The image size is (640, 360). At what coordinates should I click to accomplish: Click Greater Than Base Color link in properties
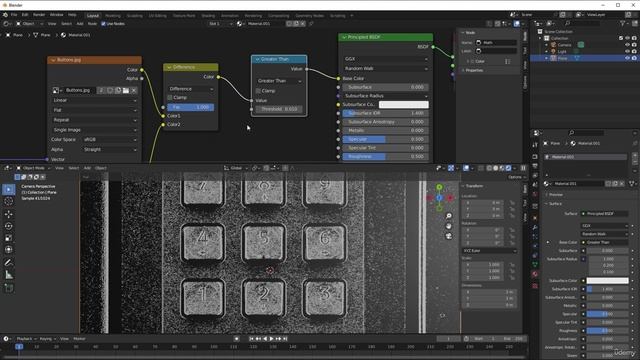click(x=604, y=242)
